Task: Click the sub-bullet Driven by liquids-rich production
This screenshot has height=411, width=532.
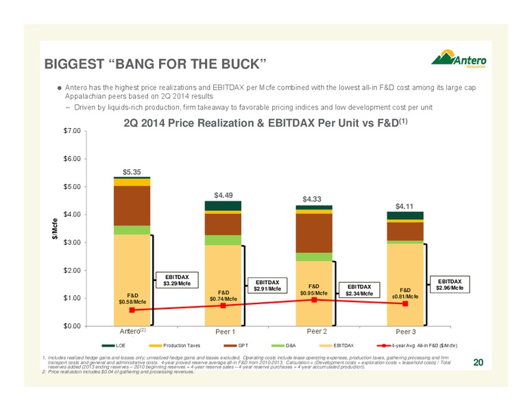Action: [249, 108]
